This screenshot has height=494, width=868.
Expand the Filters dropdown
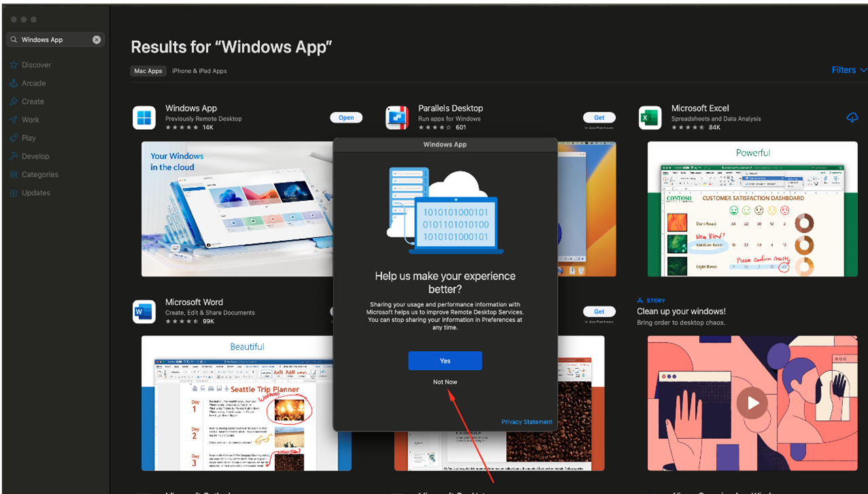848,70
